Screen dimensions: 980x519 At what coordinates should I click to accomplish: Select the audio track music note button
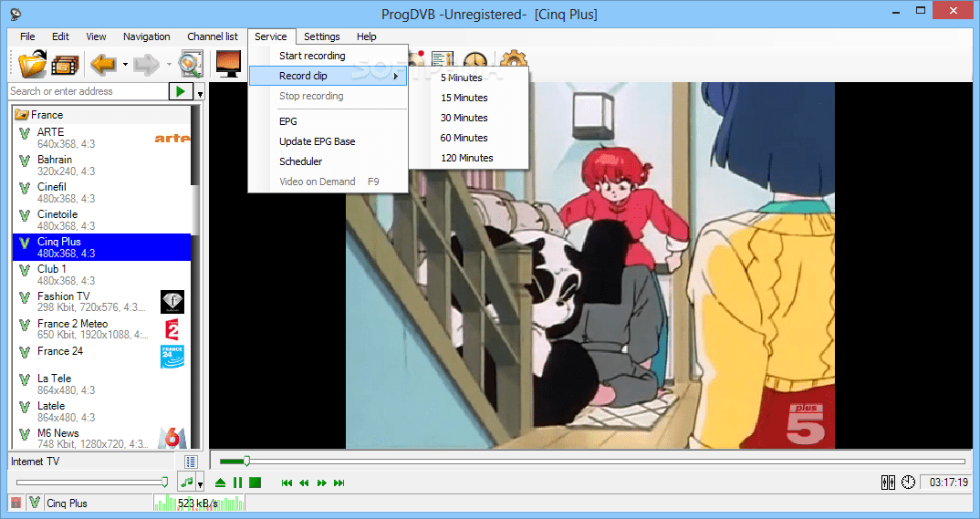pyautogui.click(x=186, y=483)
